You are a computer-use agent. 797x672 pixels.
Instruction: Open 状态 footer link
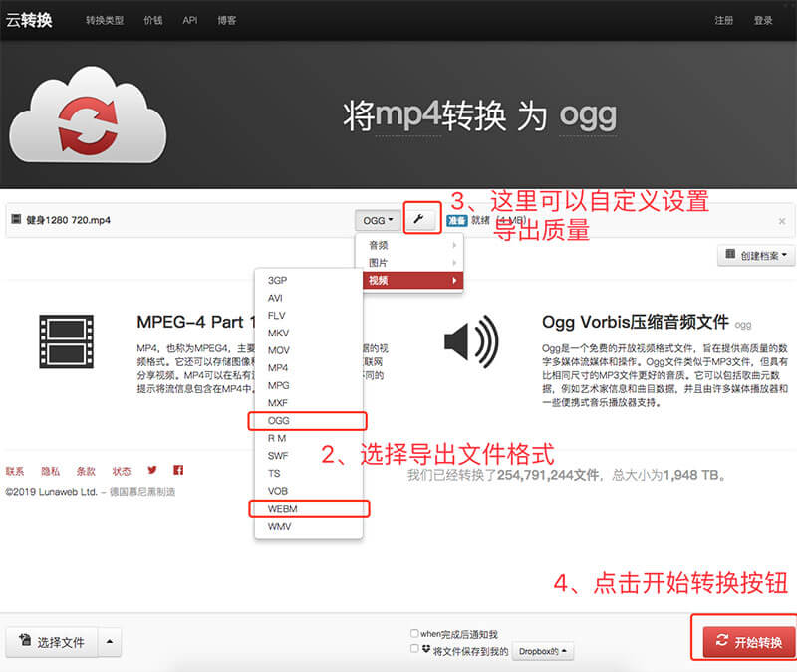121,471
